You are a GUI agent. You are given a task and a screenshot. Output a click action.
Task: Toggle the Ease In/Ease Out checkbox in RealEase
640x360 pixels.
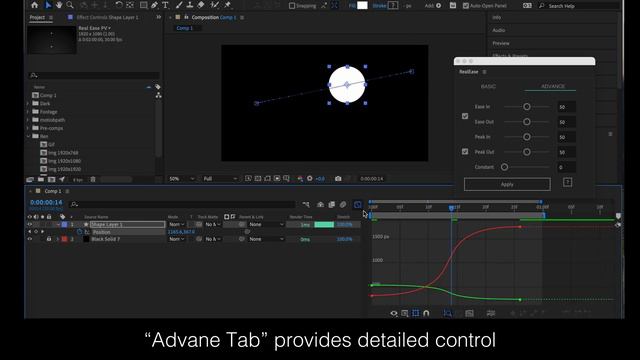point(465,116)
